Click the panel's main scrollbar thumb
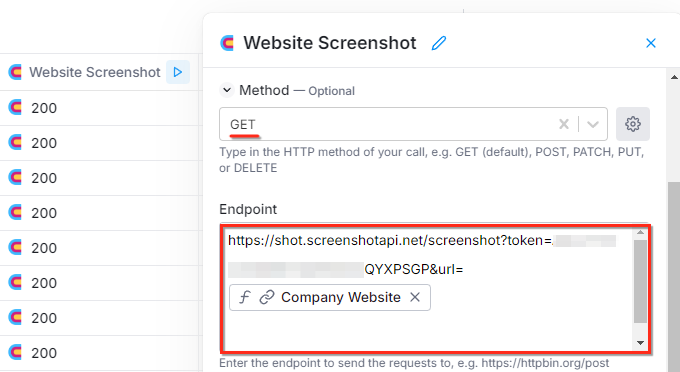Image resolution: width=680 pixels, height=372 pixels. (674, 277)
